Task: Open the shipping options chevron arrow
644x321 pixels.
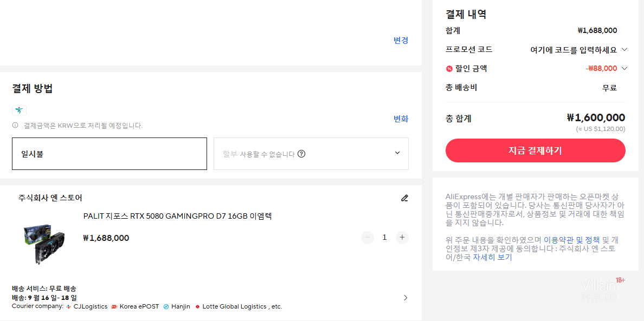Action: pos(405,298)
